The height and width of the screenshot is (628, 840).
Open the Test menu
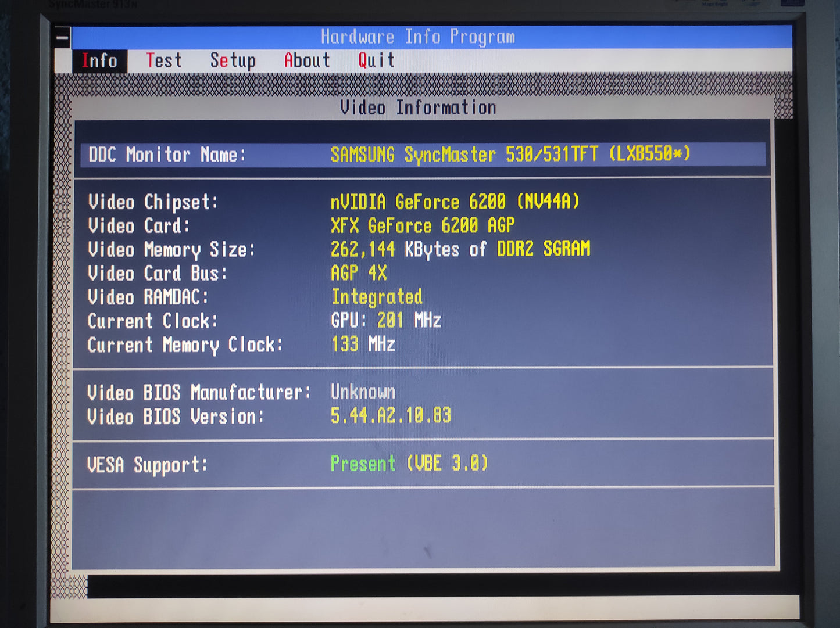(164, 60)
